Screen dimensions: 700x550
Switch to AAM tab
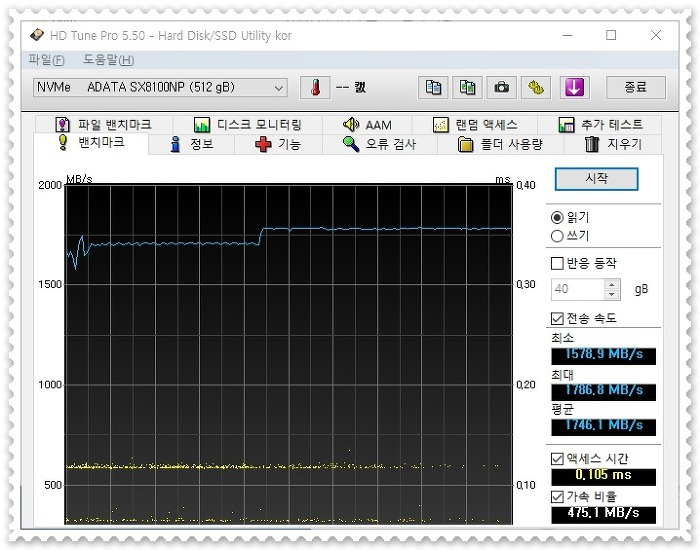367,125
